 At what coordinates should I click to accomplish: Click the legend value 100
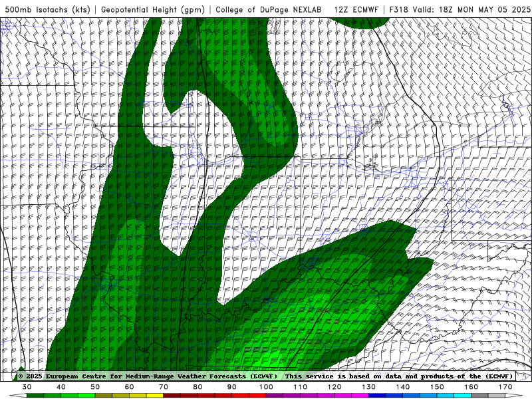pyautogui.click(x=266, y=387)
